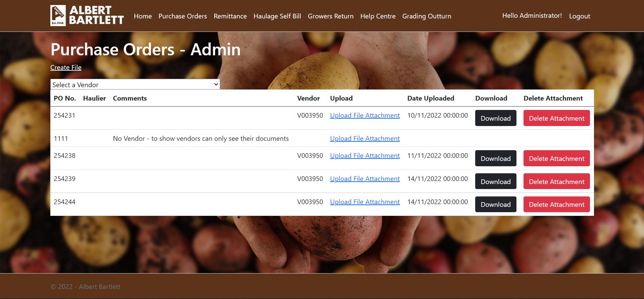Expand the Select a Vendor dropdown

pyautogui.click(x=135, y=84)
